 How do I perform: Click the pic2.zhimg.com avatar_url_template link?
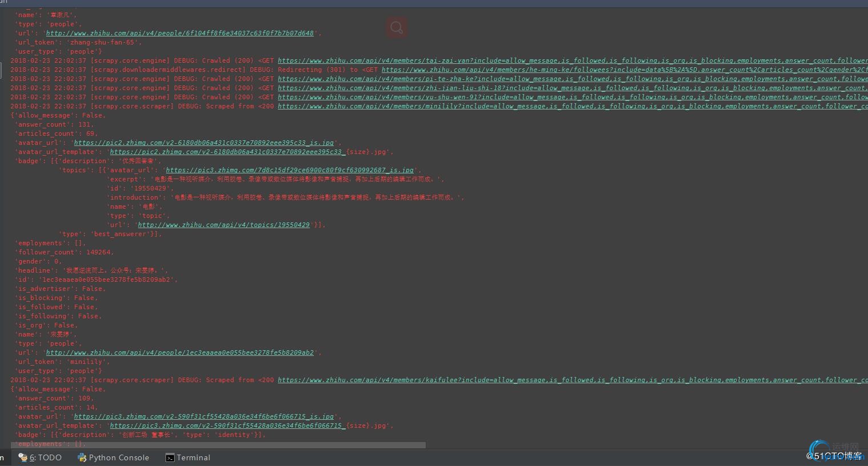[x=228, y=152]
